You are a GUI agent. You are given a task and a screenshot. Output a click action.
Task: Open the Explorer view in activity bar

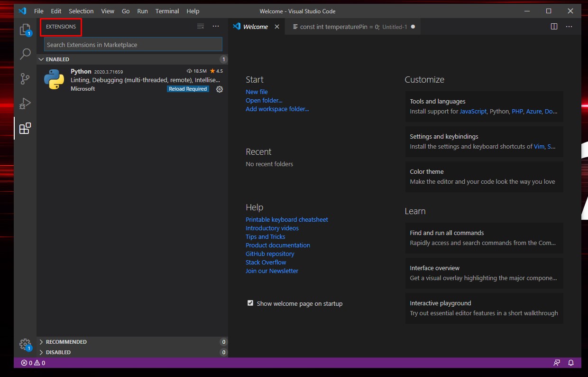(x=25, y=29)
